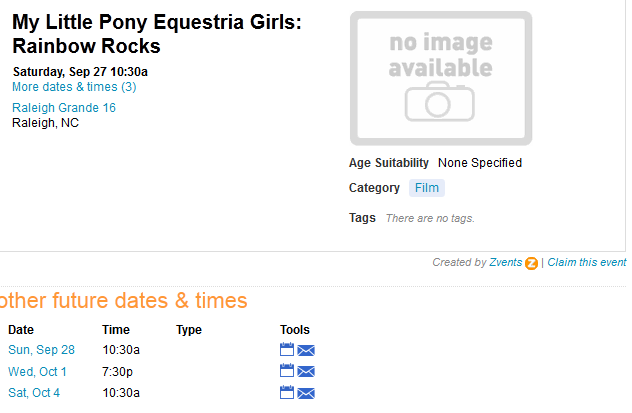Click the Time column header
632x413 pixels.
pyautogui.click(x=116, y=330)
